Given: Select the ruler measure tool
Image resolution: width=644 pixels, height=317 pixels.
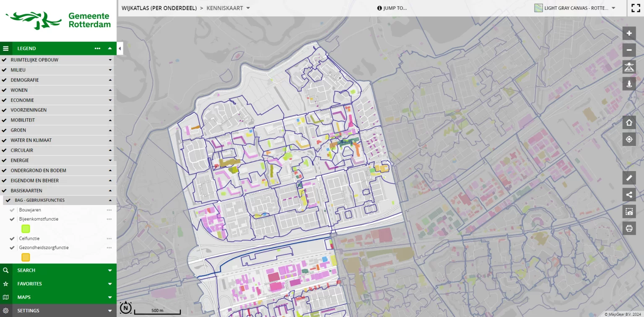Looking at the screenshot, I should pos(629,178).
